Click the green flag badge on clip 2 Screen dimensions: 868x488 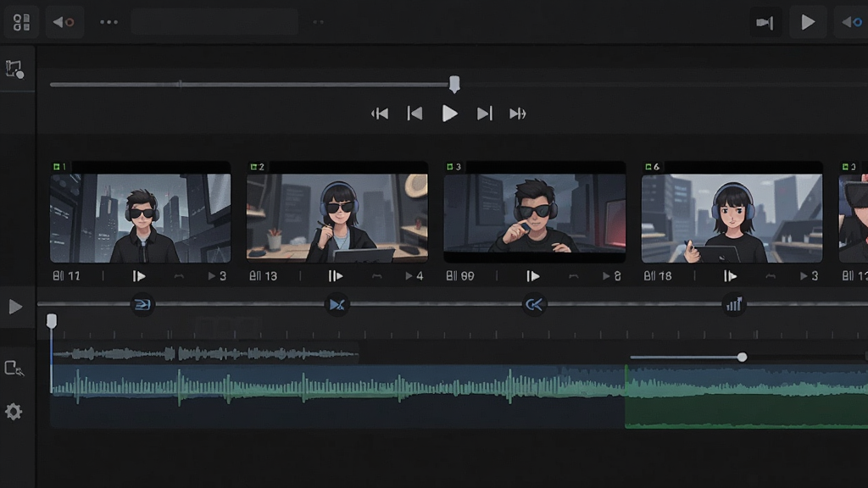pos(253,167)
